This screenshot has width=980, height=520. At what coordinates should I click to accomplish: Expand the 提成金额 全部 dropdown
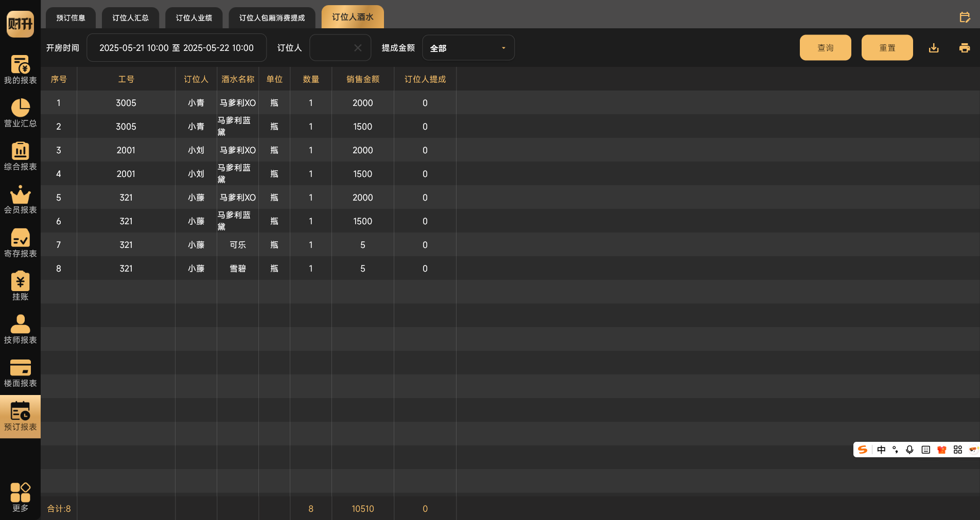468,48
